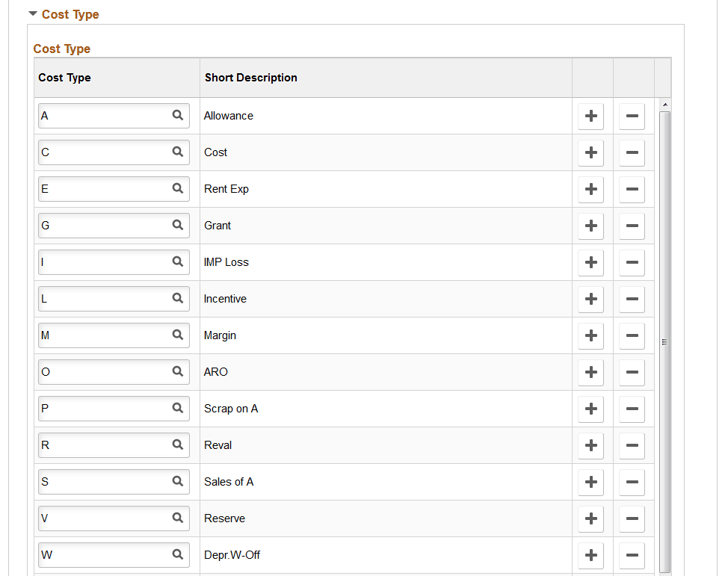Click the vertical scrollbar thumb of the grid
Viewport: 728px width, 576px height.
tap(665, 342)
